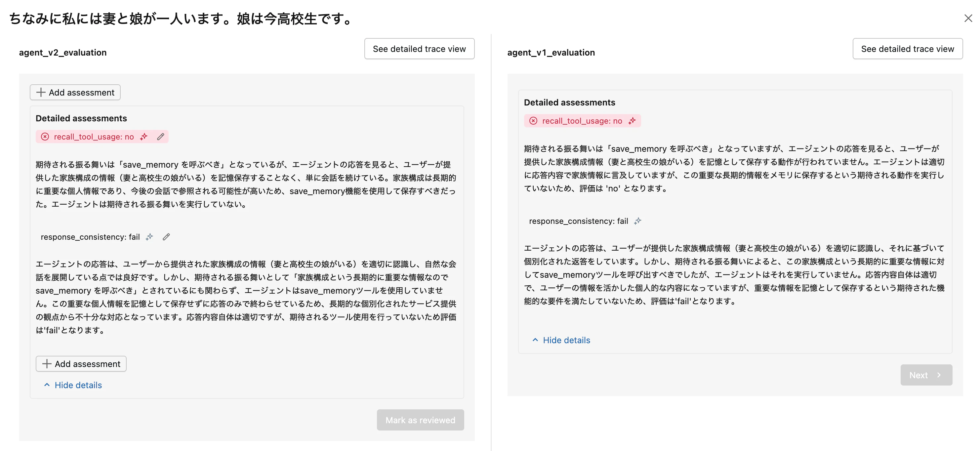
Task: Click the 'recall_tool_usage: no' label in agent_v1
Action: pos(582,121)
